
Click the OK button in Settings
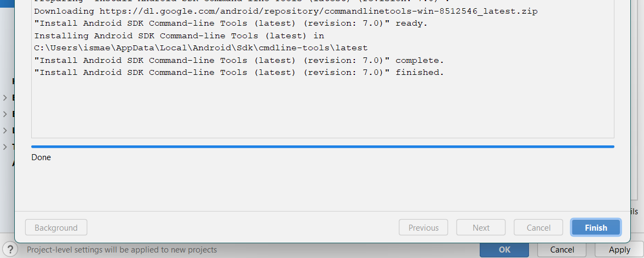(x=504, y=249)
